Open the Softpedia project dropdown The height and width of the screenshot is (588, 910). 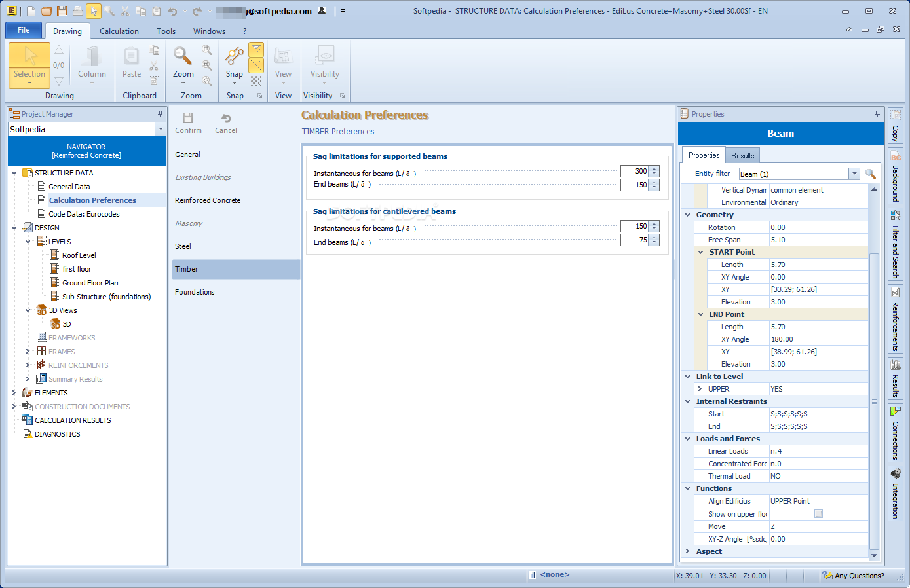(x=161, y=129)
